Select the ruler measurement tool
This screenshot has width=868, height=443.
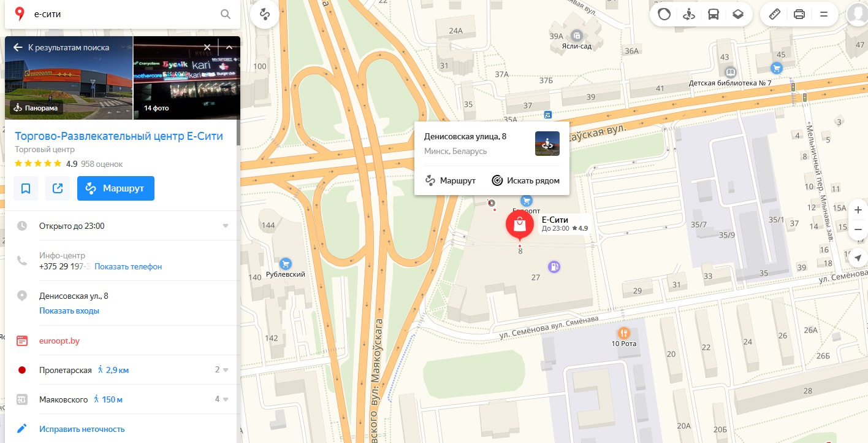[774, 14]
